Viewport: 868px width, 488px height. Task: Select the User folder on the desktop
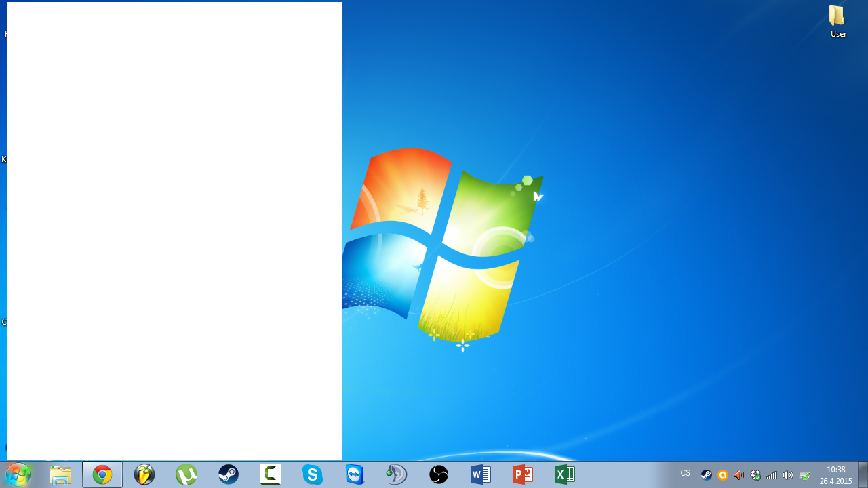point(837,21)
